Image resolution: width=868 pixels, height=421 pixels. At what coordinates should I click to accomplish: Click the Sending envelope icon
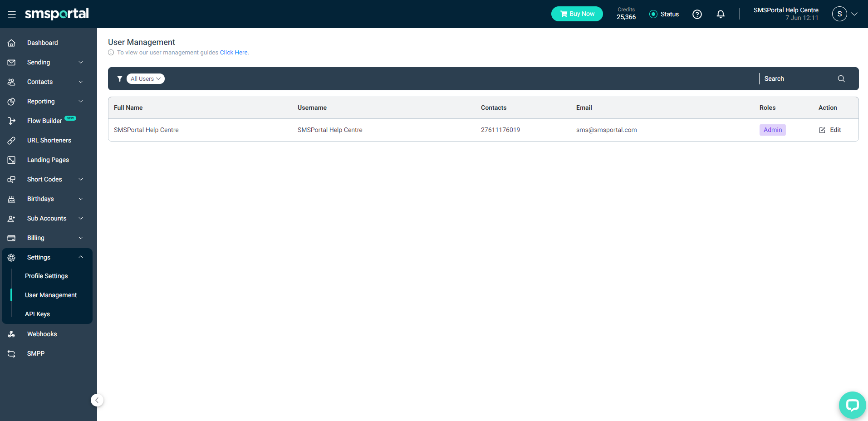pyautogui.click(x=11, y=63)
